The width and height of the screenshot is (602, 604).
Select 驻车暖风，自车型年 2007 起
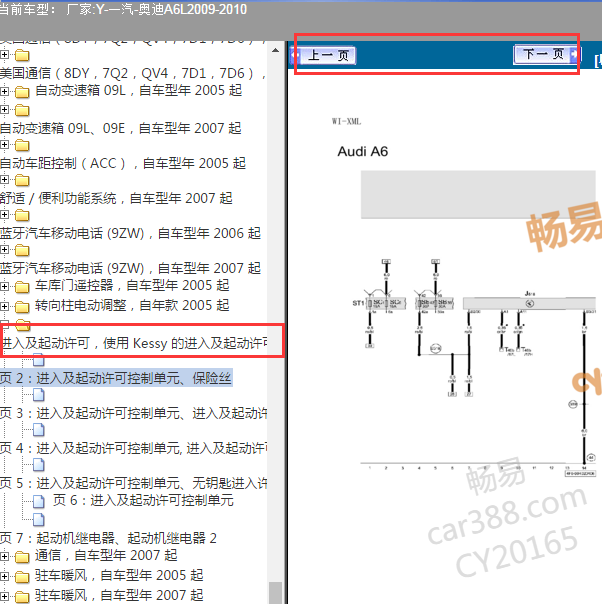point(119,596)
